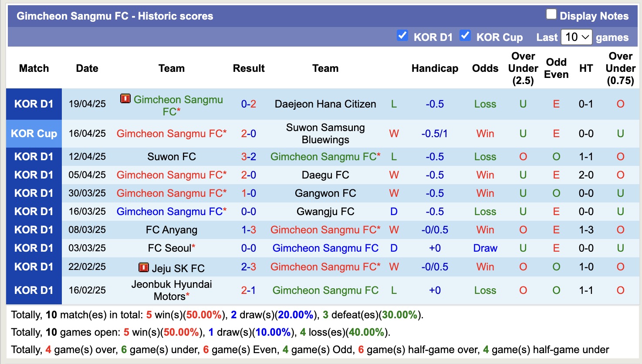The image size is (642, 364).
Task: Click the 2-0 result against Daegu FC
Action: (248, 175)
